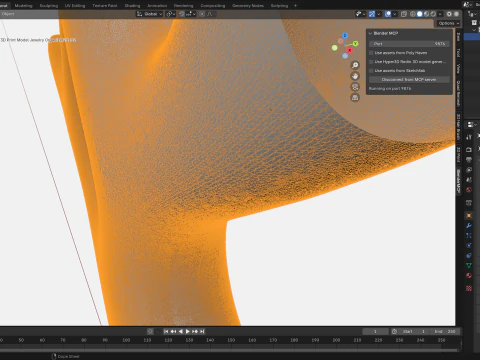This screenshot has height=360, width=480.
Task: Switch to the Modeling workspace tab
Action: pyautogui.click(x=23, y=6)
